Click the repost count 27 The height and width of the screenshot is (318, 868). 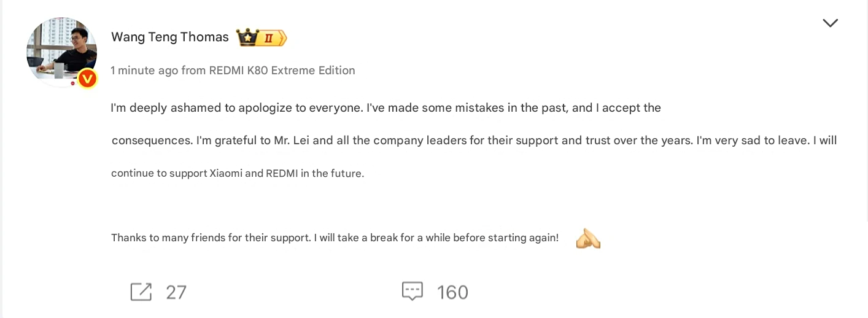click(176, 292)
